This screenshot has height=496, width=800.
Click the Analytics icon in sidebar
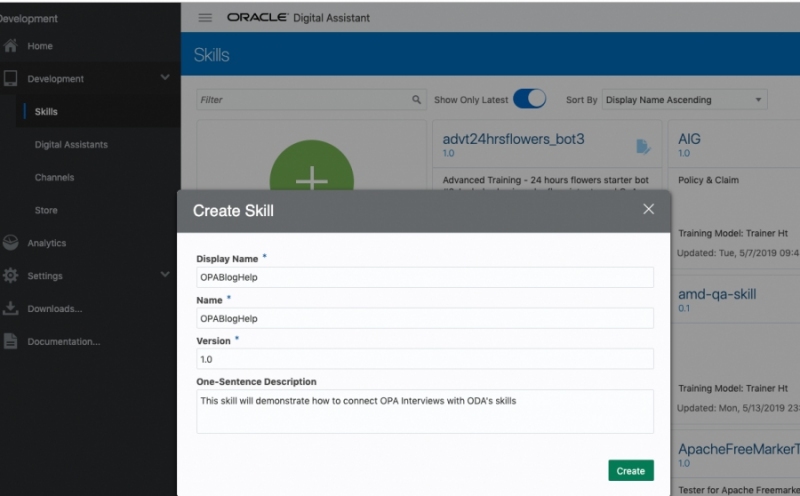[x=10, y=243]
